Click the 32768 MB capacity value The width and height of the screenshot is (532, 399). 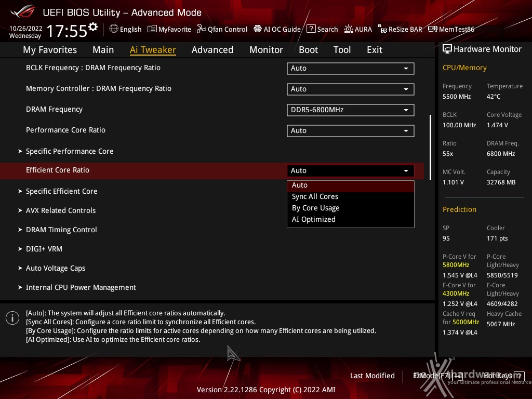(x=501, y=182)
